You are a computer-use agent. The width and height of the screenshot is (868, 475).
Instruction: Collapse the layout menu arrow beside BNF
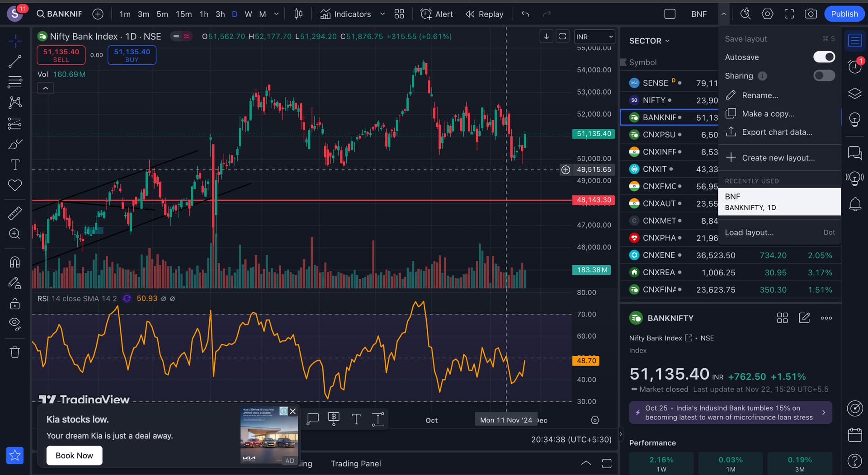(x=724, y=14)
